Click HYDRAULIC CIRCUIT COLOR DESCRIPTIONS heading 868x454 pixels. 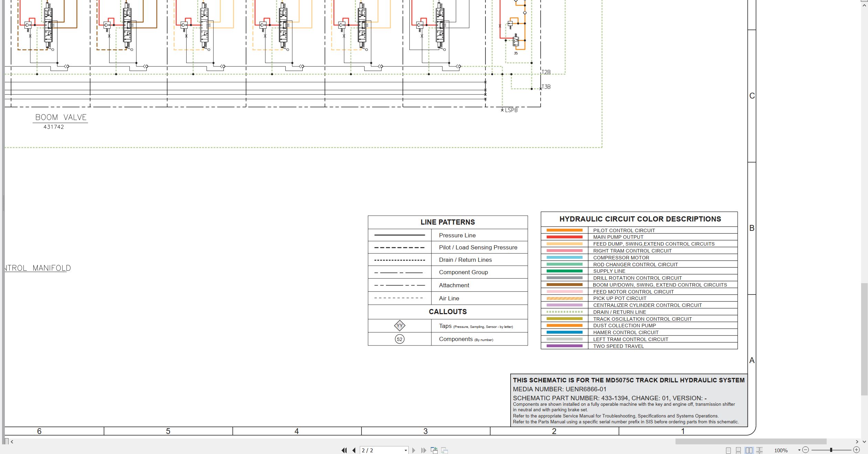pyautogui.click(x=640, y=219)
